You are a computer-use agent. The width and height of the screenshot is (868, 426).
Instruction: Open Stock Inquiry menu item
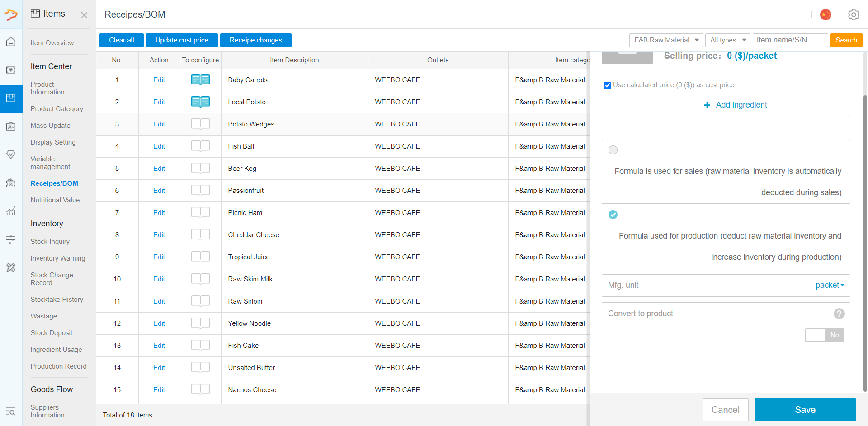click(50, 242)
